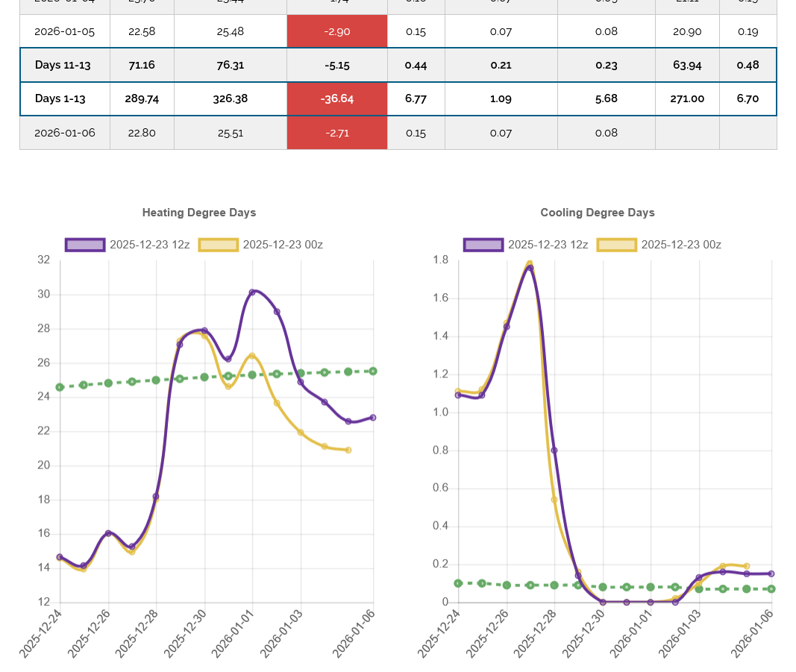Select the purple peak point on the cooling chart
The height and width of the screenshot is (672, 796).
click(530, 268)
